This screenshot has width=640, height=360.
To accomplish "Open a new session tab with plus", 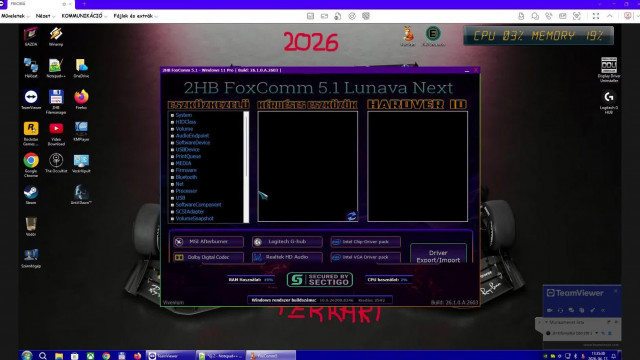I will coord(84,4).
